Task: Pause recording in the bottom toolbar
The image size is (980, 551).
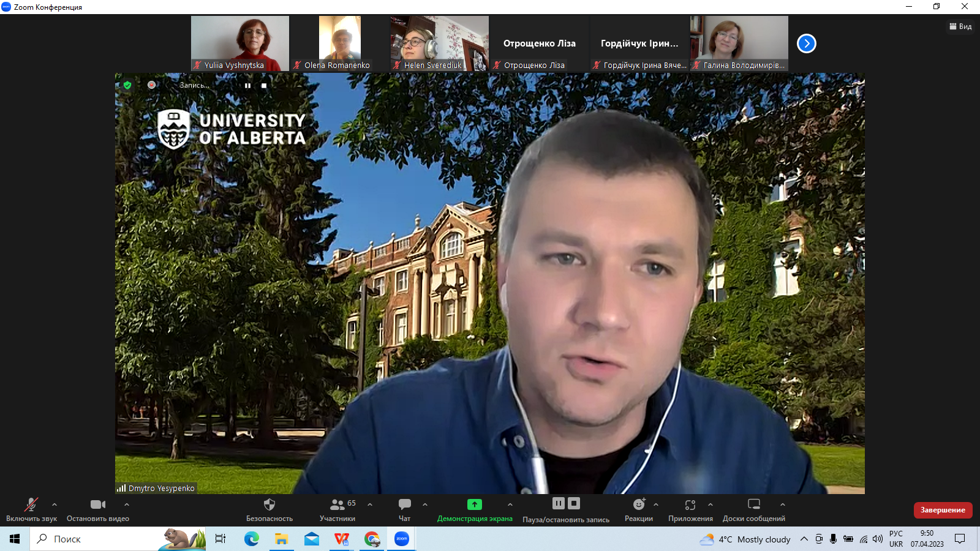Action: point(558,503)
